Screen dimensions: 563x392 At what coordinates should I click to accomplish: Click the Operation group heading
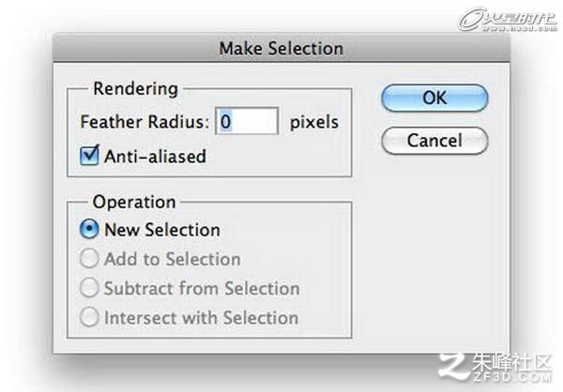[134, 203]
